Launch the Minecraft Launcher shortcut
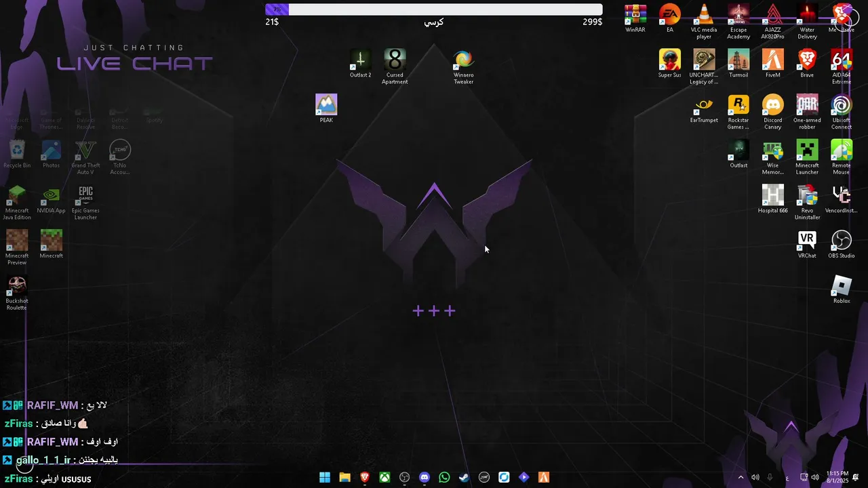The height and width of the screenshot is (488, 868). [x=807, y=157]
